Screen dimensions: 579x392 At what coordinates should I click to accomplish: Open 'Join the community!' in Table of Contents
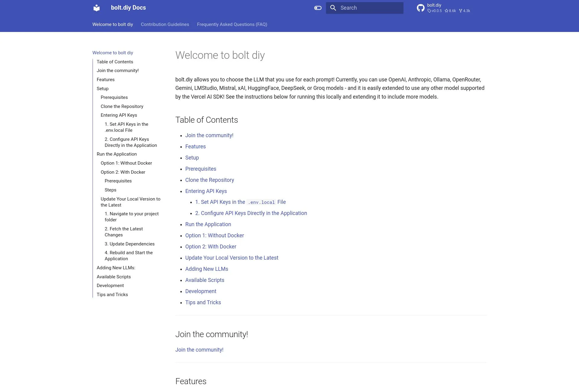point(209,135)
